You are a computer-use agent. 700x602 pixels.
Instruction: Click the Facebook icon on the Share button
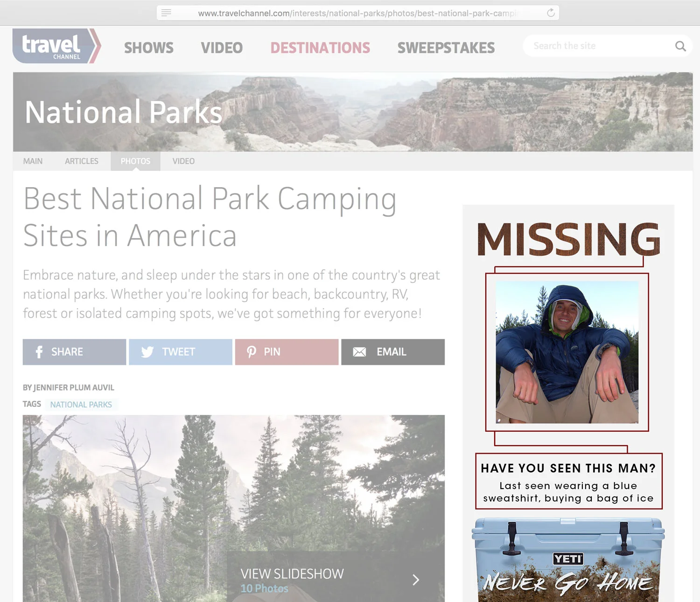pos(39,352)
